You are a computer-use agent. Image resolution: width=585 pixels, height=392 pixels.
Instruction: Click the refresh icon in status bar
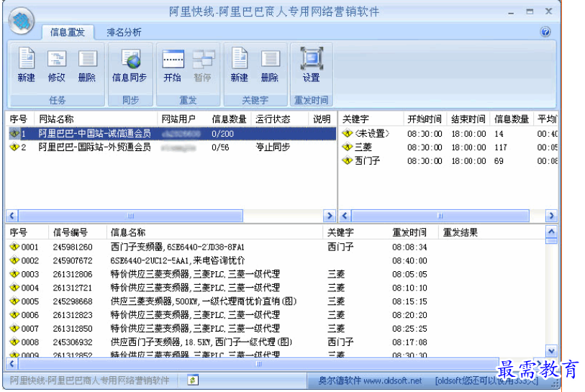(x=193, y=380)
